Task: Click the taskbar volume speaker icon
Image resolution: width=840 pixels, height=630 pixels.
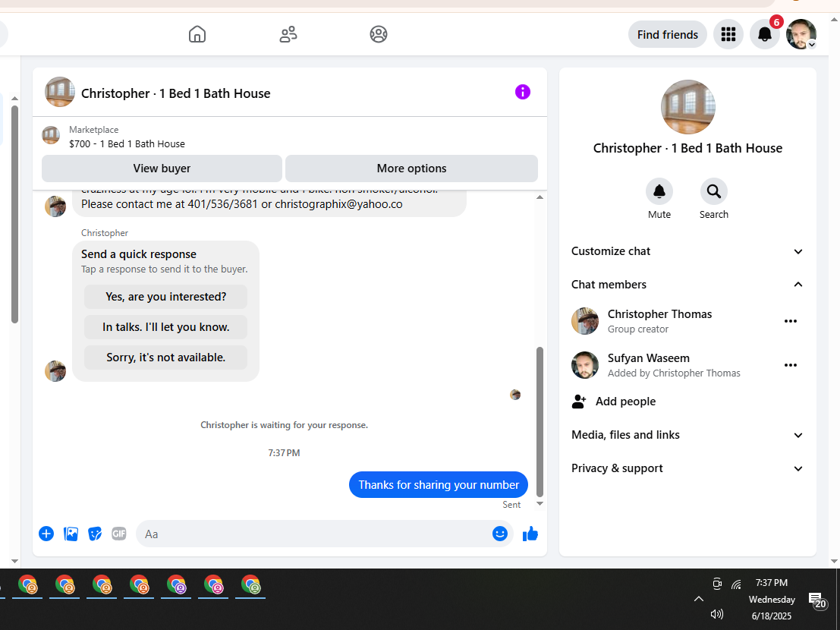Action: (x=717, y=615)
